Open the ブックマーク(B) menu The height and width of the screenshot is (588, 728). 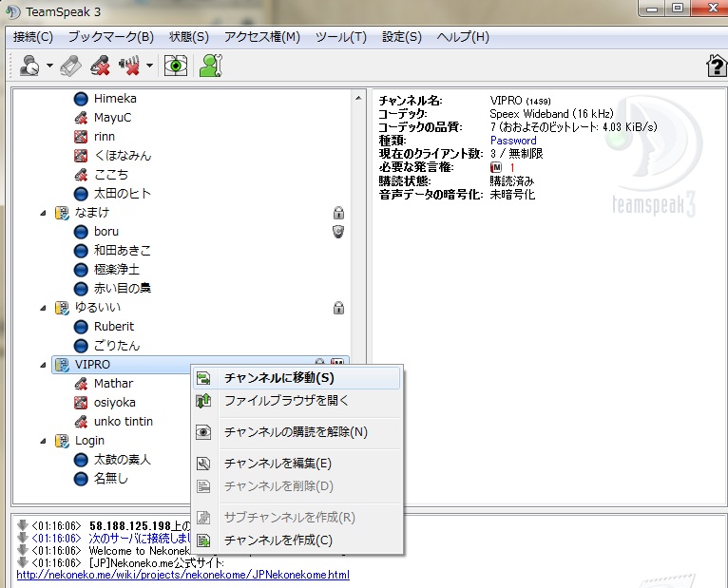pos(110,37)
